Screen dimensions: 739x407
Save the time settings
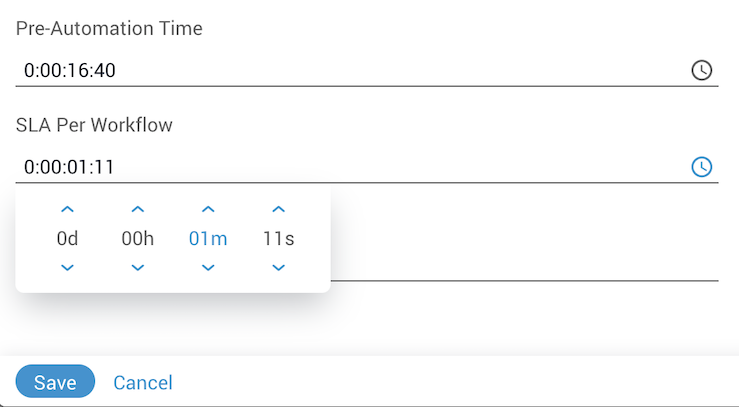point(55,382)
